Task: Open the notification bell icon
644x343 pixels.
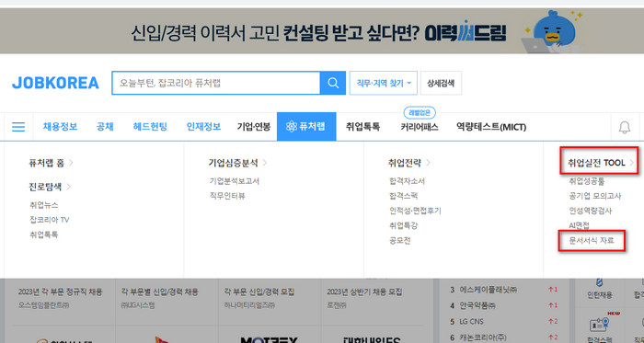Action: [625, 127]
